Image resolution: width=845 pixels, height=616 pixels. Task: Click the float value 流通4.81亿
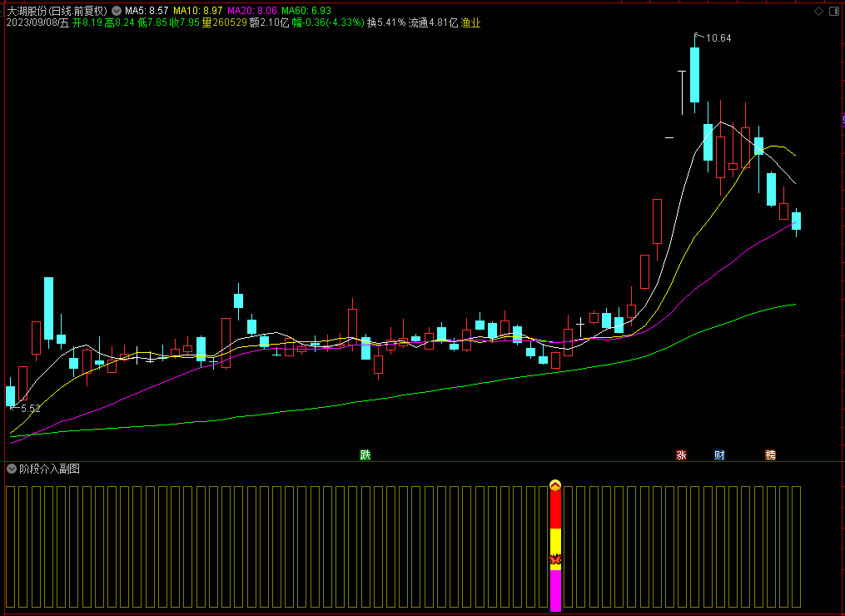coord(433,22)
